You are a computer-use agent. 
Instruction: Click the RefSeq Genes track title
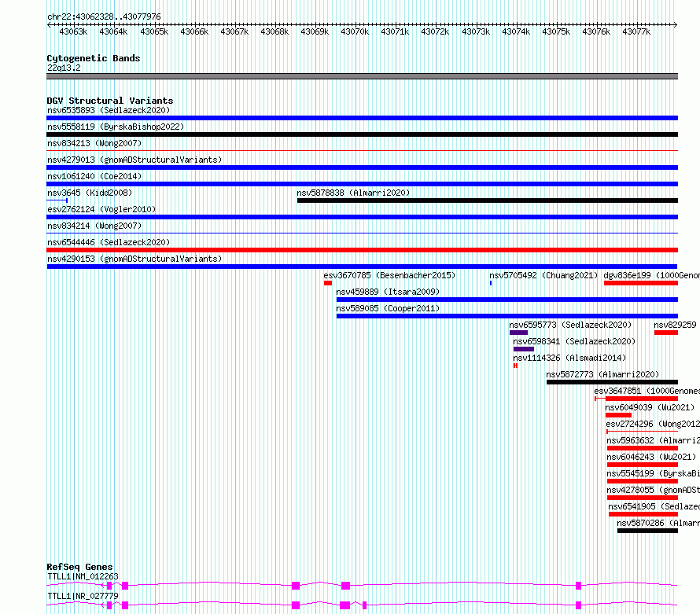click(79, 567)
